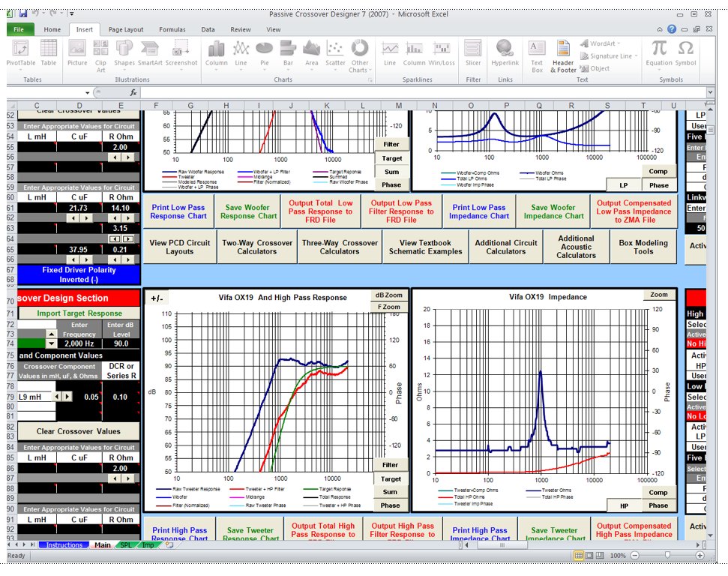Insert a Column chart
Viewport: 728px width, 576px height.
(x=217, y=55)
